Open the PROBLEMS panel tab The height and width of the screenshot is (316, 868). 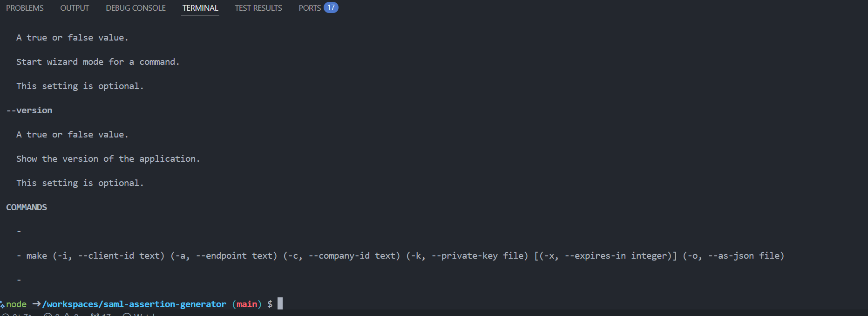pyautogui.click(x=25, y=8)
